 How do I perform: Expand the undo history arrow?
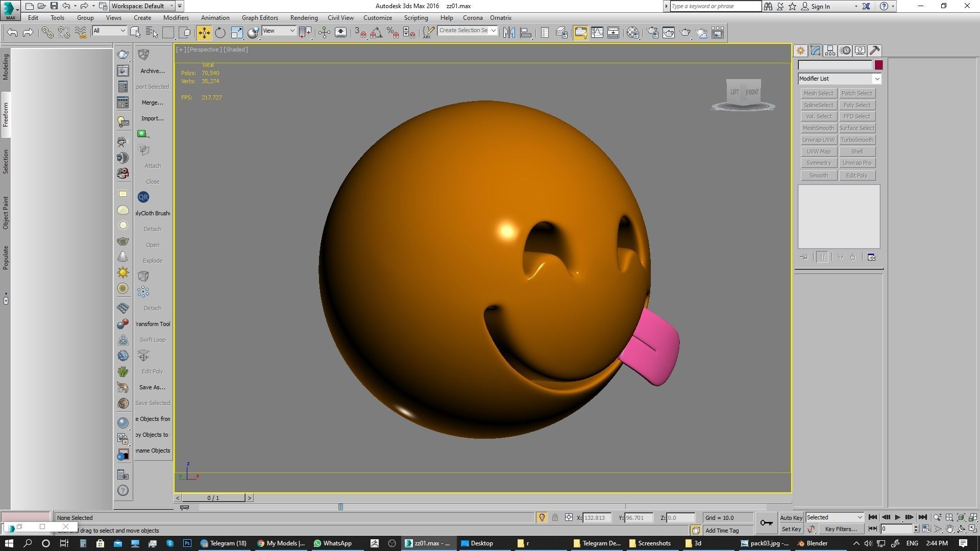(x=75, y=6)
